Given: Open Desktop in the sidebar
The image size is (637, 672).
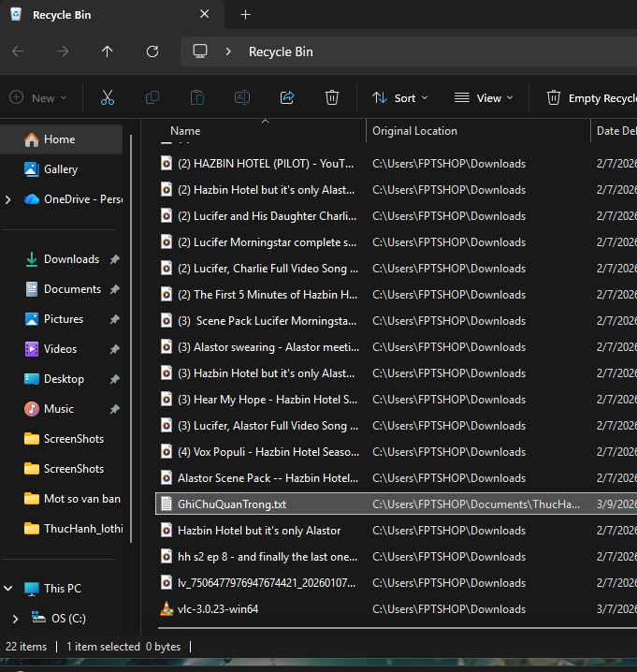Looking at the screenshot, I should [x=61, y=379].
